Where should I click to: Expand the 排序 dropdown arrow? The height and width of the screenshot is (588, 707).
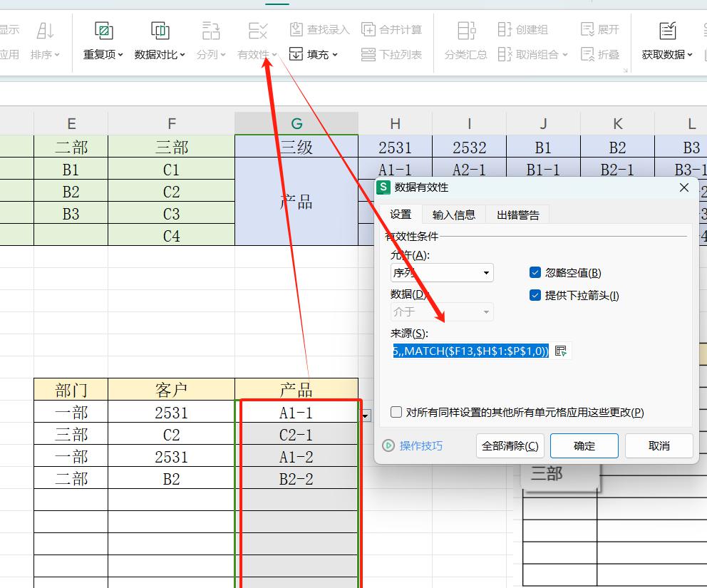click(x=57, y=55)
